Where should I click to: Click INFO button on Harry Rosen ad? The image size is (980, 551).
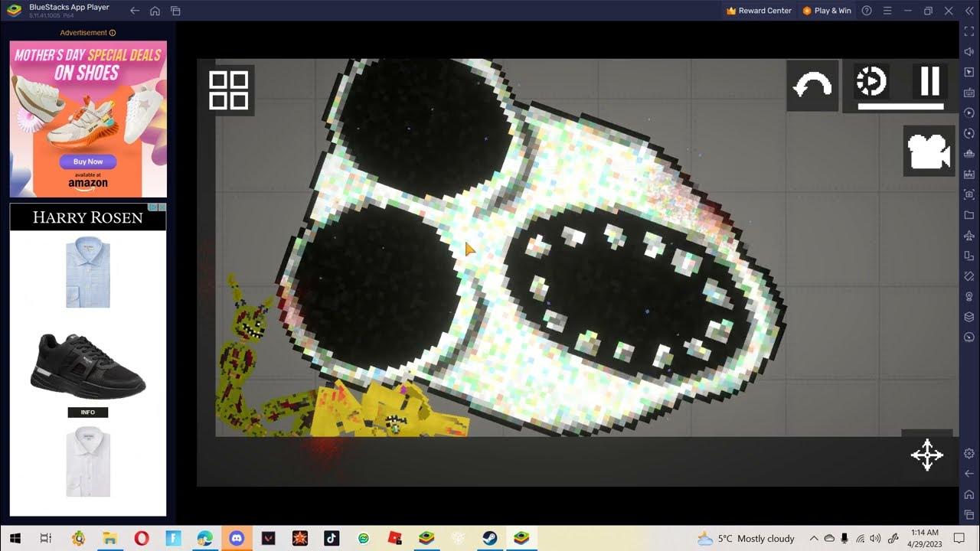88,412
